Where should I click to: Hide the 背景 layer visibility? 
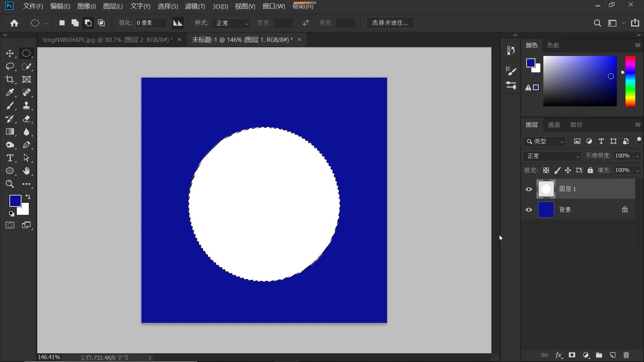[529, 210]
